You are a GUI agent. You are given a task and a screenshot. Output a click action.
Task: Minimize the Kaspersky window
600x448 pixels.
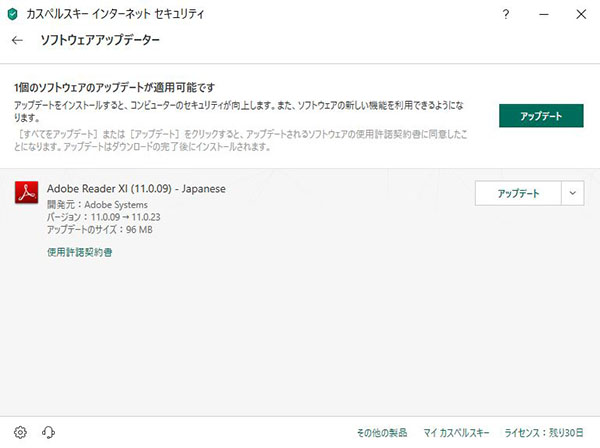544,15
